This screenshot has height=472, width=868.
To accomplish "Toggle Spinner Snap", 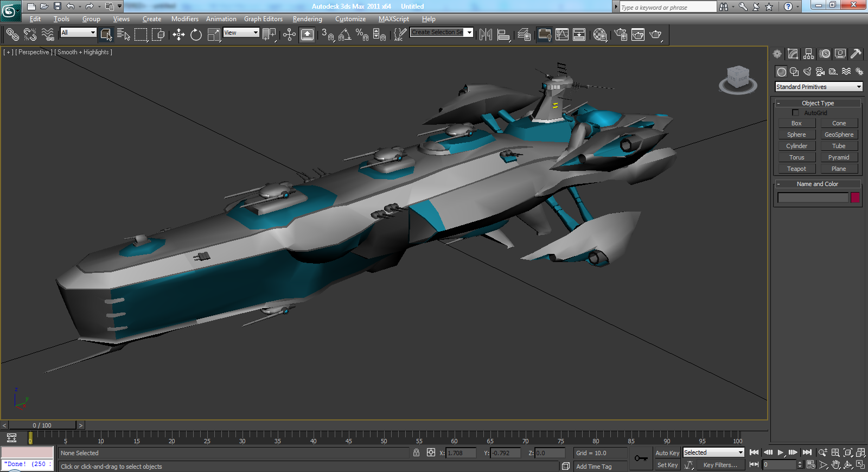I will point(379,35).
